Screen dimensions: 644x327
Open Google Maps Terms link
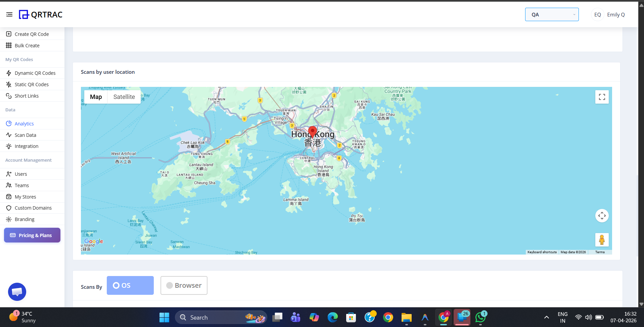[x=600, y=252]
